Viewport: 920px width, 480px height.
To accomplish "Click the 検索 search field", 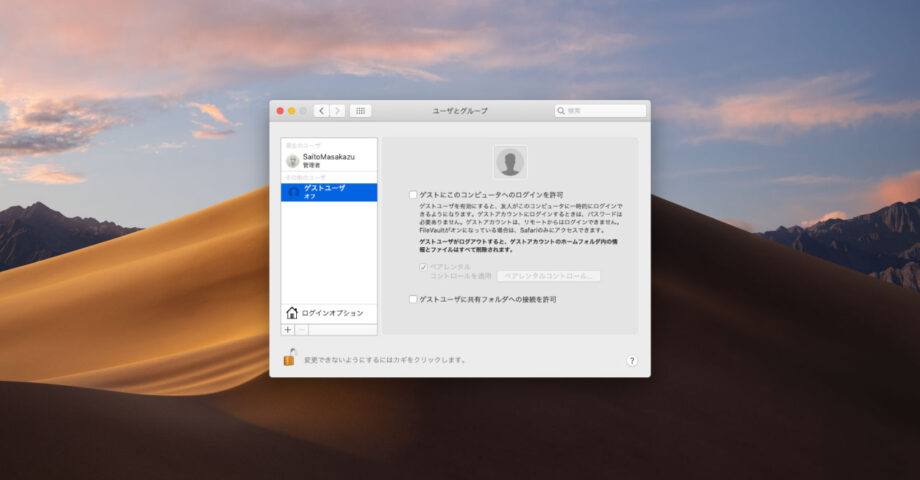I will pos(600,110).
